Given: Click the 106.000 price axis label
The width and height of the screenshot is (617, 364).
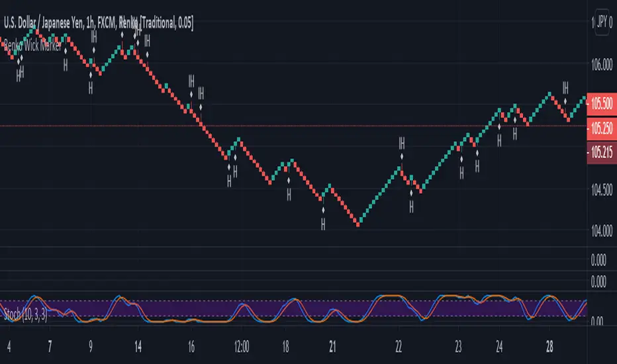Looking at the screenshot, I should pyautogui.click(x=602, y=64).
